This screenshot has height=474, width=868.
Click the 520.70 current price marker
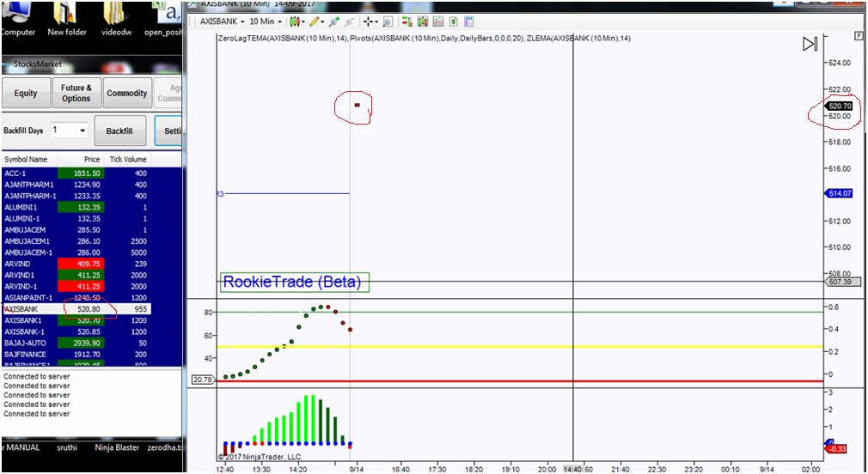pos(840,106)
